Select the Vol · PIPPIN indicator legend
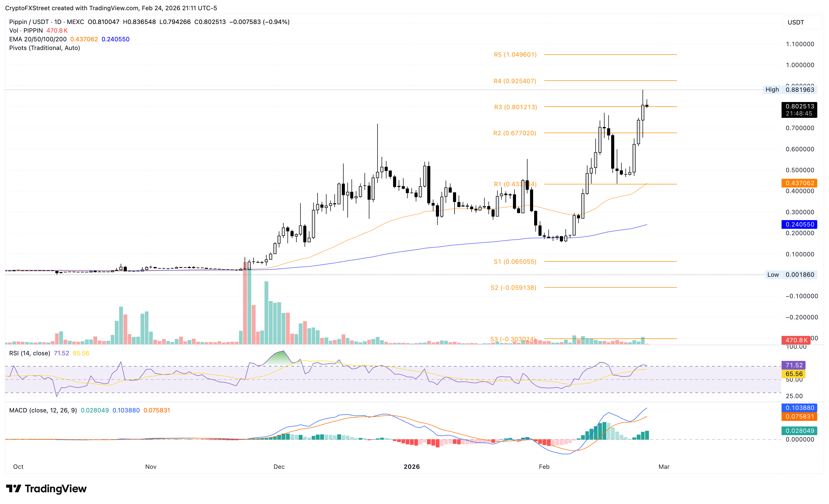The width and height of the screenshot is (829, 504). click(x=26, y=31)
